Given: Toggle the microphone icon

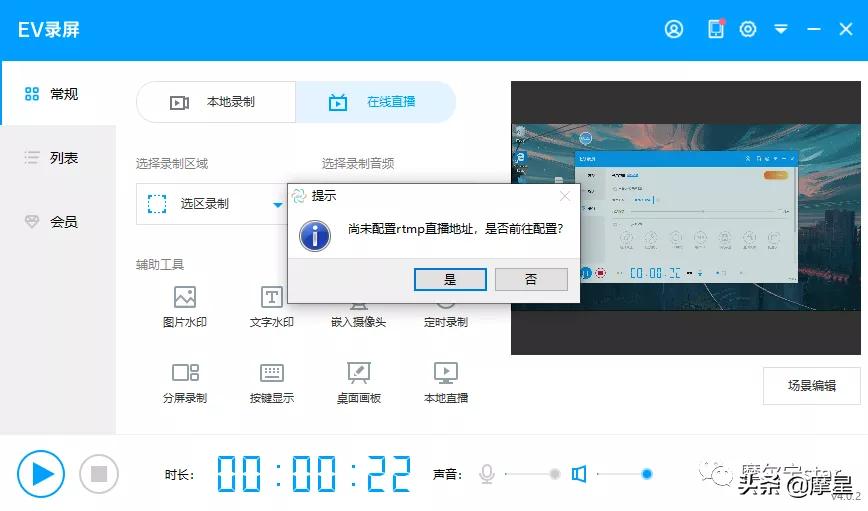Looking at the screenshot, I should click(487, 474).
